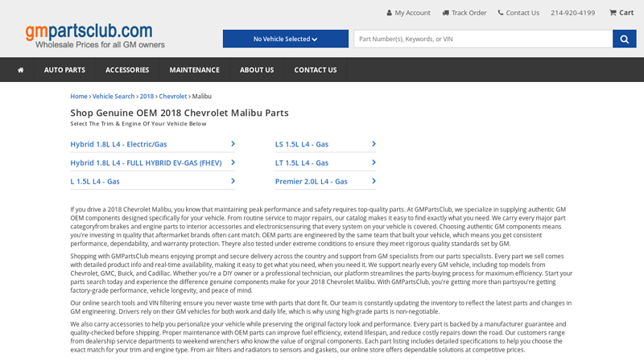Click chevron arrow beside Hybrid 1.8L Electric/Gas
Image resolution: width=644 pixels, height=362 pixels.
point(233,144)
